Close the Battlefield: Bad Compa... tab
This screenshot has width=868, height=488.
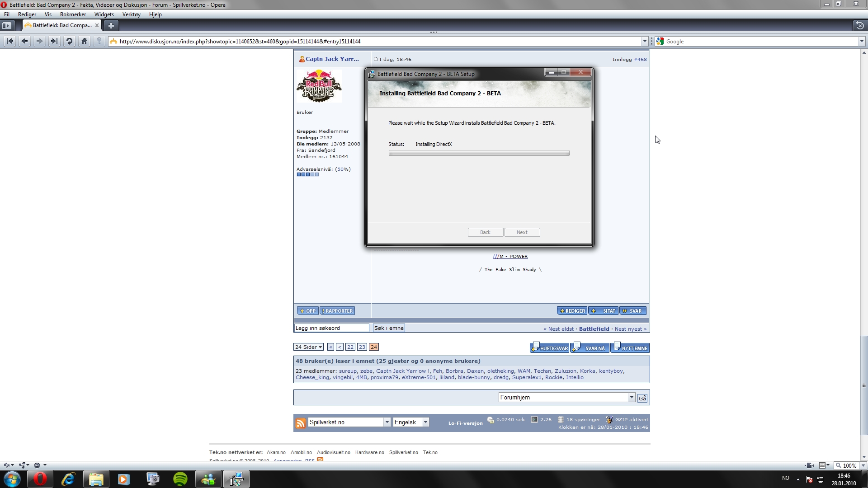pos(97,25)
